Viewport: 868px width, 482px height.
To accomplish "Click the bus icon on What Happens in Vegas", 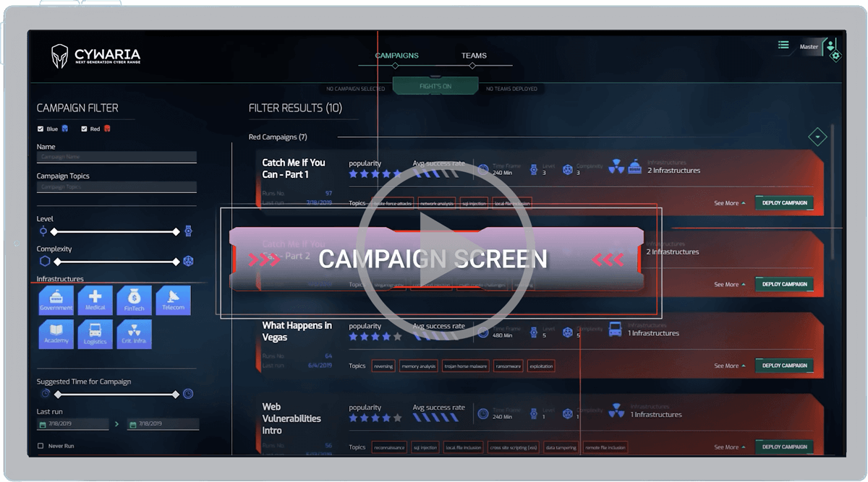I will [x=616, y=329].
